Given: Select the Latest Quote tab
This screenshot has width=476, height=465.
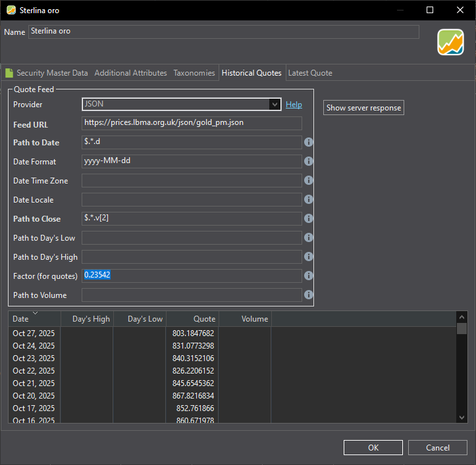Looking at the screenshot, I should 310,73.
